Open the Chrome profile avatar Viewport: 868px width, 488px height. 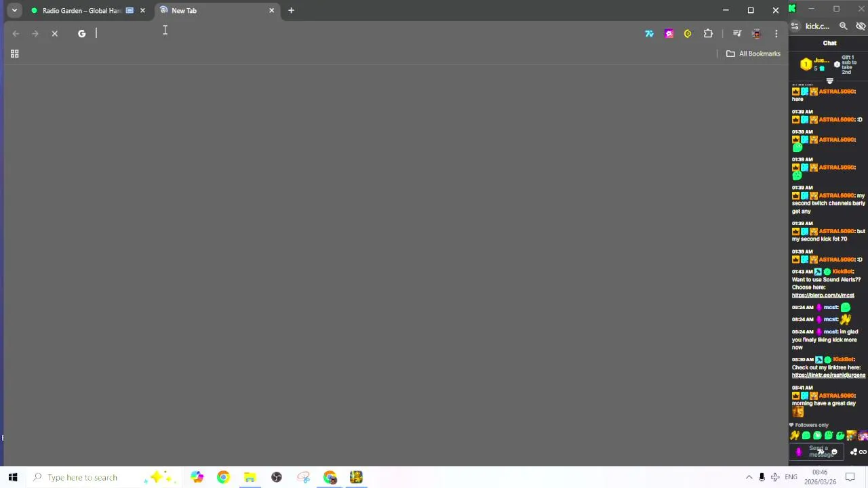tap(757, 33)
